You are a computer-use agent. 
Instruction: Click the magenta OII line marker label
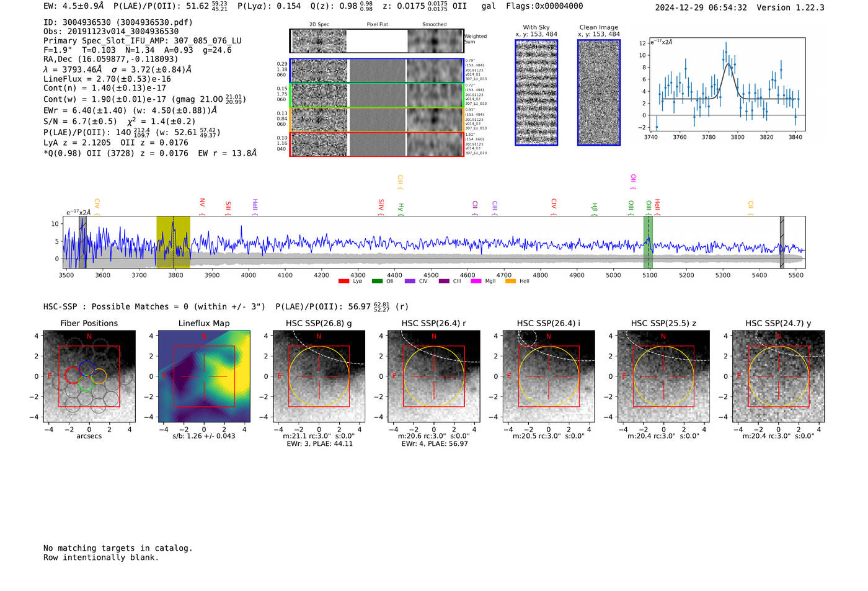633,182
